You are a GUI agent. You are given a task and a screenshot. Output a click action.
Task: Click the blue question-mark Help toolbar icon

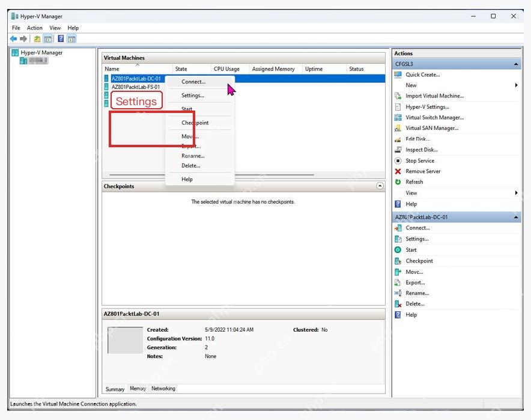coord(61,39)
